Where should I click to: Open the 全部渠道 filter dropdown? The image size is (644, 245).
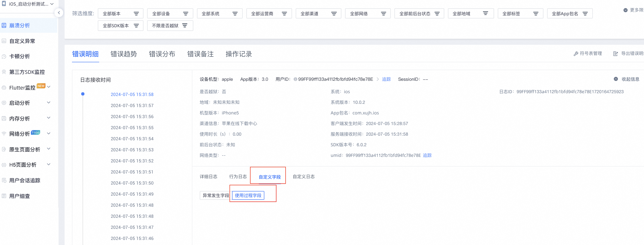[318, 14]
